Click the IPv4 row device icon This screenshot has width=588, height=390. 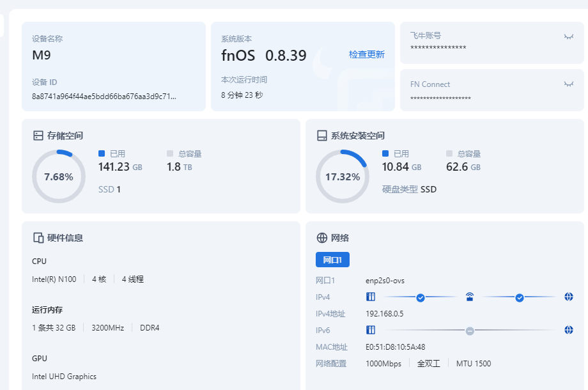(x=371, y=297)
